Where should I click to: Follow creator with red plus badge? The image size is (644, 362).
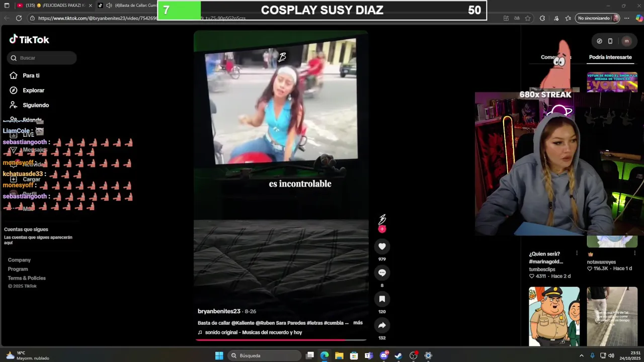click(x=382, y=229)
